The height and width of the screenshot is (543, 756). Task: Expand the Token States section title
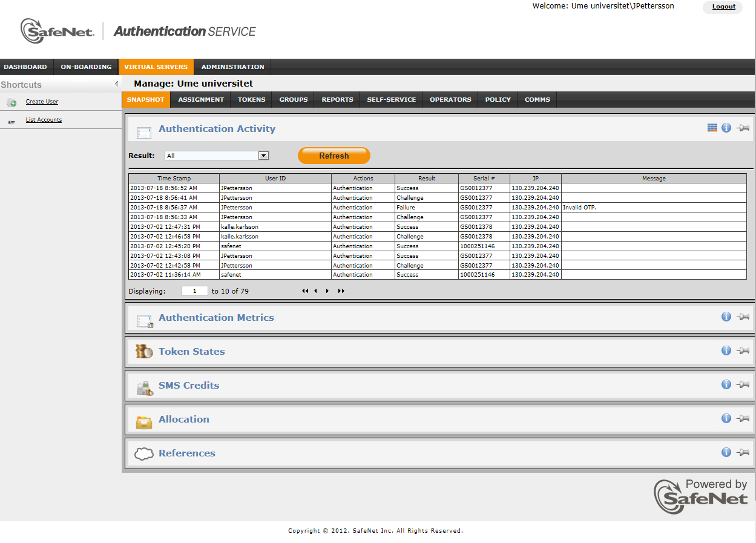pyautogui.click(x=192, y=351)
